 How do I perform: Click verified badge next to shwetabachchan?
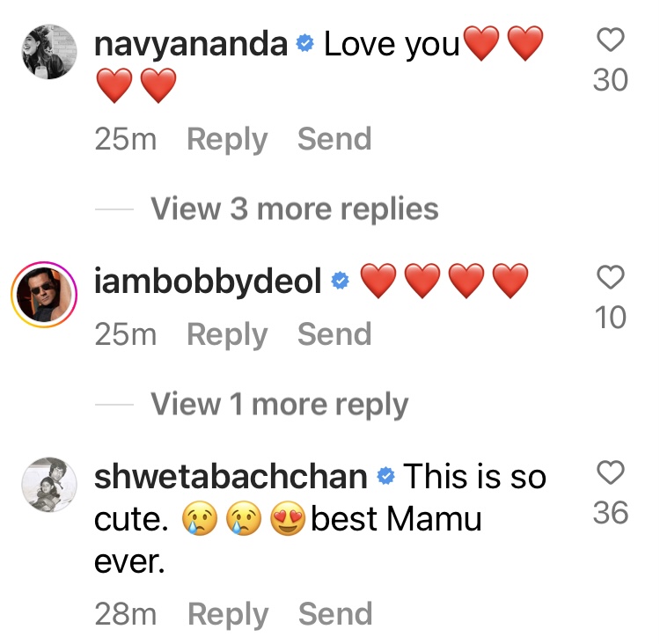(385, 477)
